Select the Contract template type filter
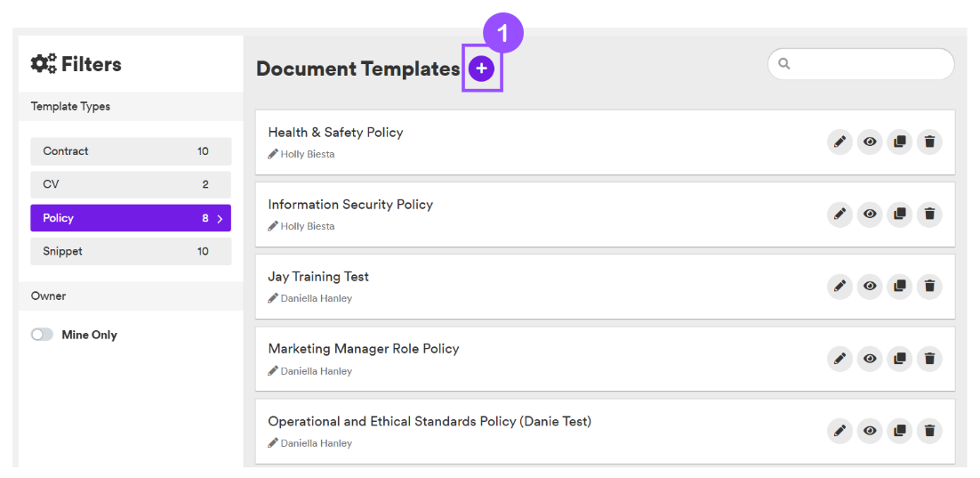 tap(131, 151)
